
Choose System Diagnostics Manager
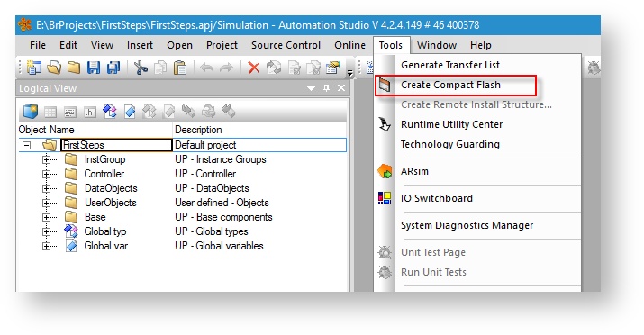coord(467,225)
